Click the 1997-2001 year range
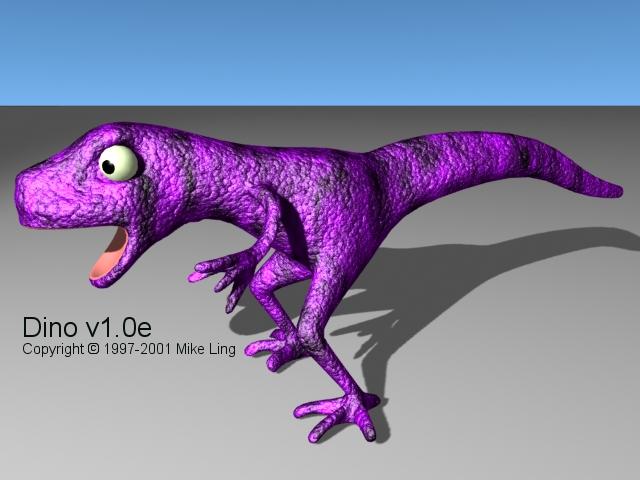Viewport: 640px width, 480px height. 137,349
